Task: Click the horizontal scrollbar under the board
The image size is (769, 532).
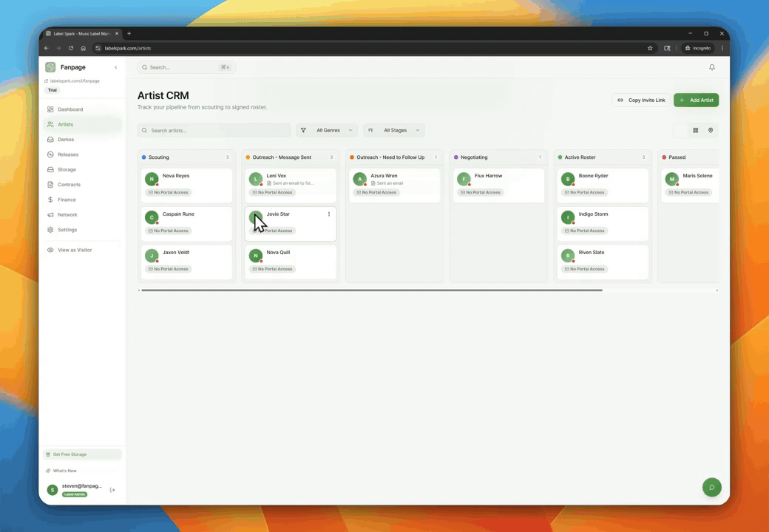Action: [371, 290]
